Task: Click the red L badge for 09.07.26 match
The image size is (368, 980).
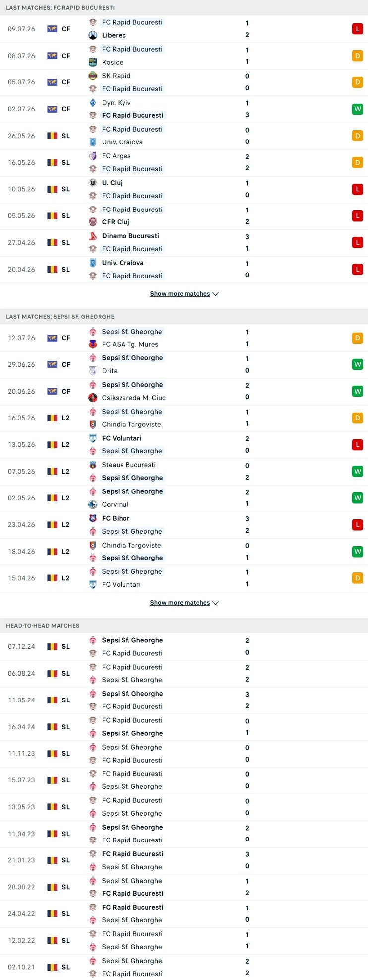Action: coord(357,29)
